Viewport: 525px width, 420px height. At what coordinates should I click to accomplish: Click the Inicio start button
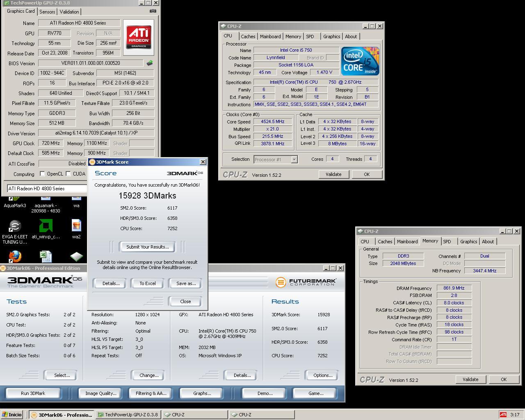pyautogui.click(x=12, y=415)
